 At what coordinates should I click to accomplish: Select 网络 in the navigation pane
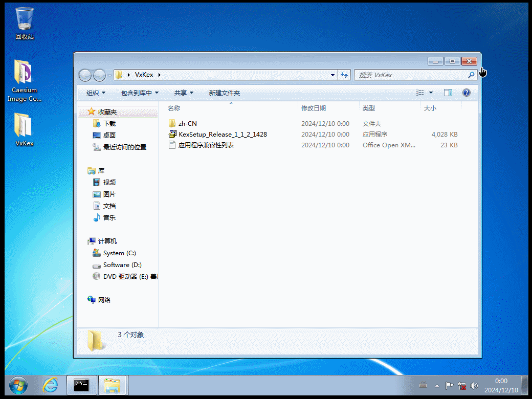104,300
